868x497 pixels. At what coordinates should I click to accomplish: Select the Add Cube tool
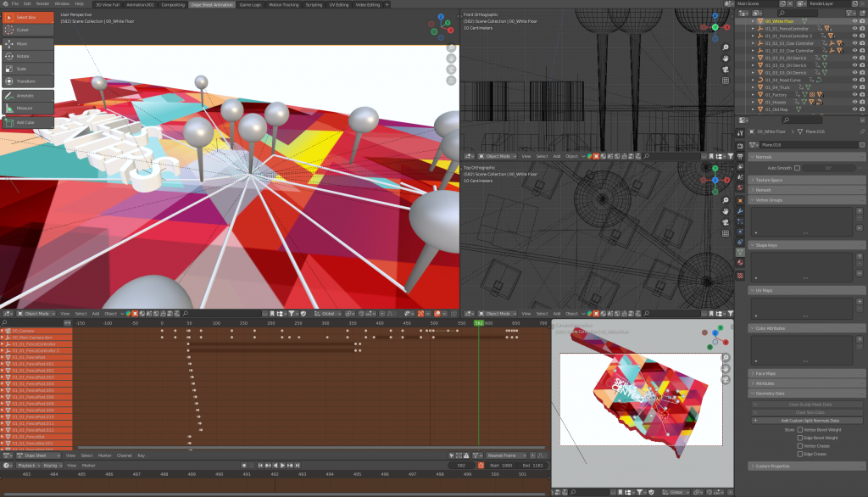coord(27,122)
